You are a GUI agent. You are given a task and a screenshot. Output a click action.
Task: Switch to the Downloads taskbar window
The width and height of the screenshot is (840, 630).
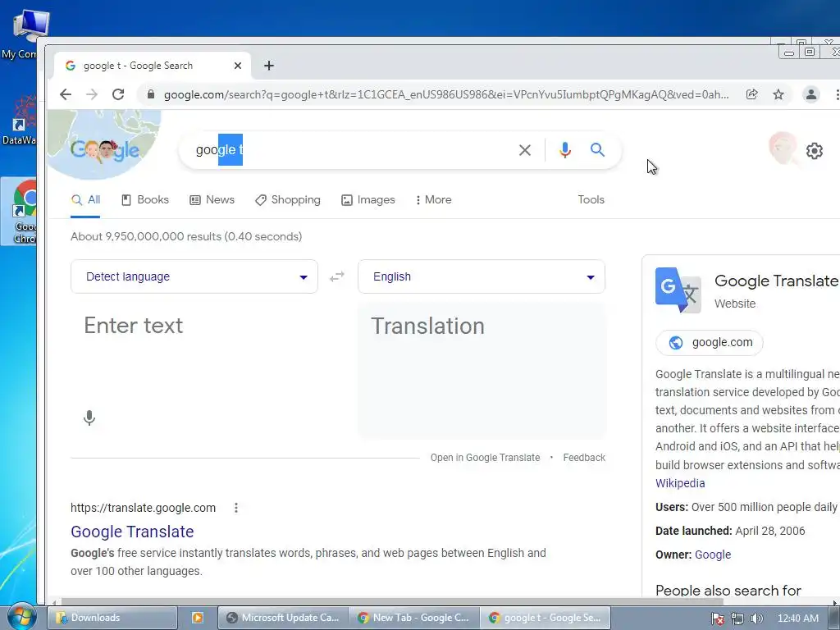click(x=113, y=618)
